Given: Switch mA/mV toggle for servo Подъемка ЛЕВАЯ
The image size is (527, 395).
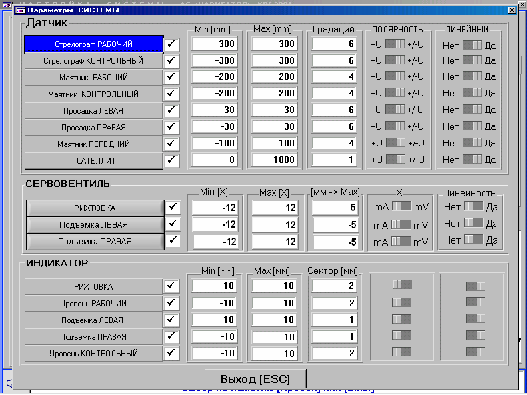Looking at the screenshot, I should 401,224.
